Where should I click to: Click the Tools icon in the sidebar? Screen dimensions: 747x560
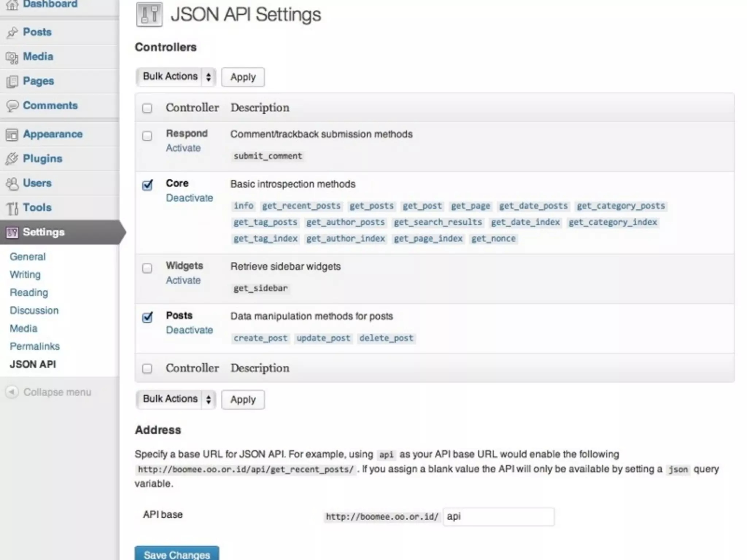coord(12,208)
